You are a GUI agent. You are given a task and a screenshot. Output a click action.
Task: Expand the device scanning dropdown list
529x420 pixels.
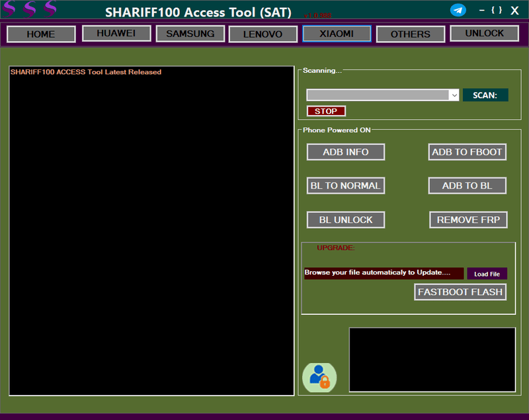pyautogui.click(x=456, y=95)
